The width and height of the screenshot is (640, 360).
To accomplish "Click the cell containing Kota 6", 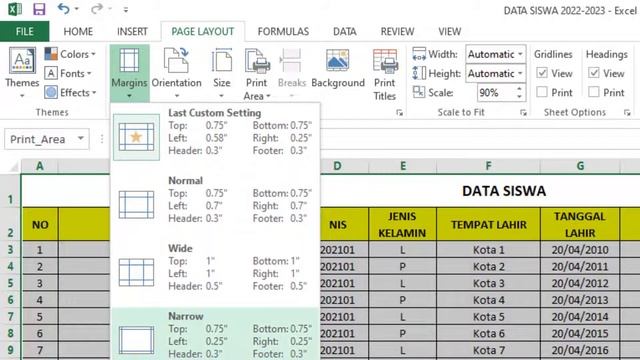I will coord(488,333).
